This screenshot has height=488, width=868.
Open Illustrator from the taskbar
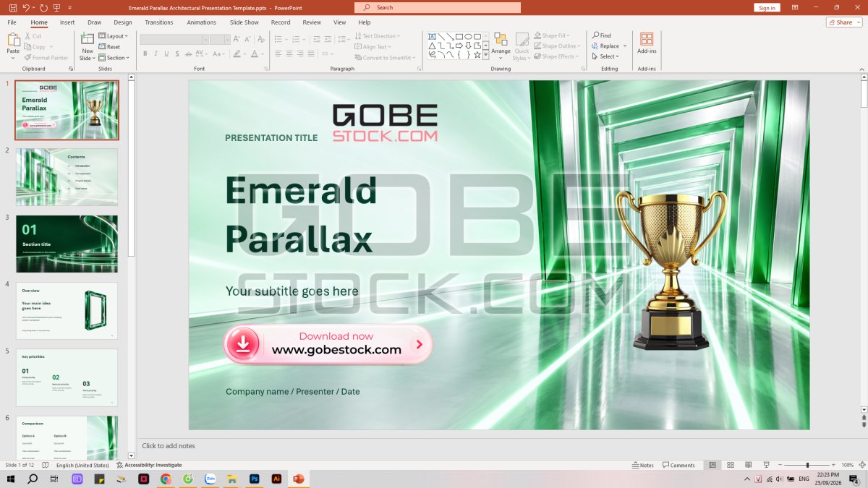coord(276,479)
